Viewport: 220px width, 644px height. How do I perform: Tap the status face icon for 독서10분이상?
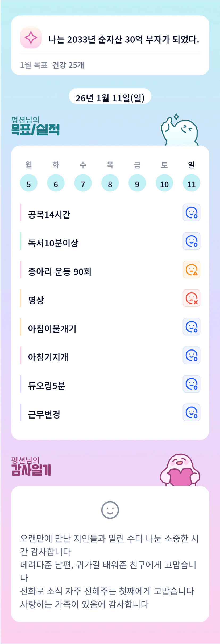point(191,241)
